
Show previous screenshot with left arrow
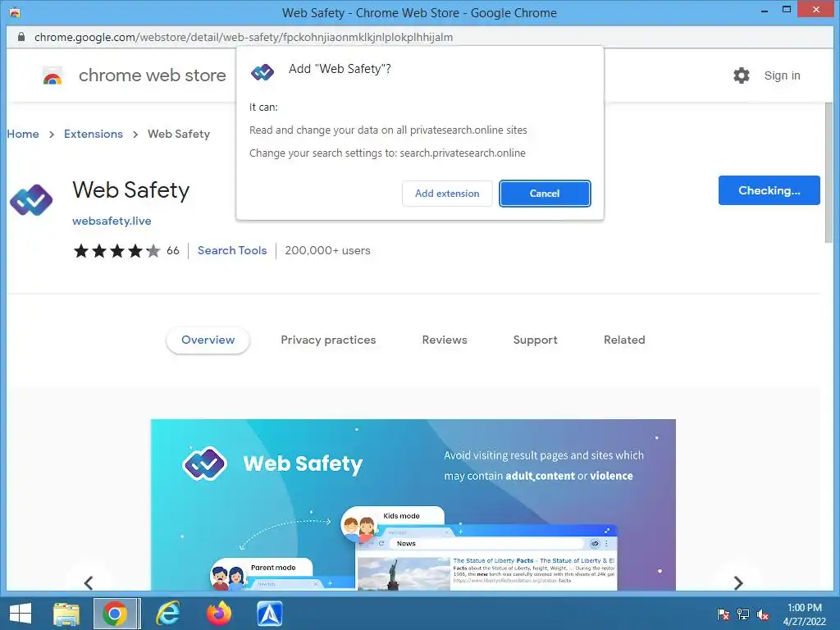pos(89,582)
